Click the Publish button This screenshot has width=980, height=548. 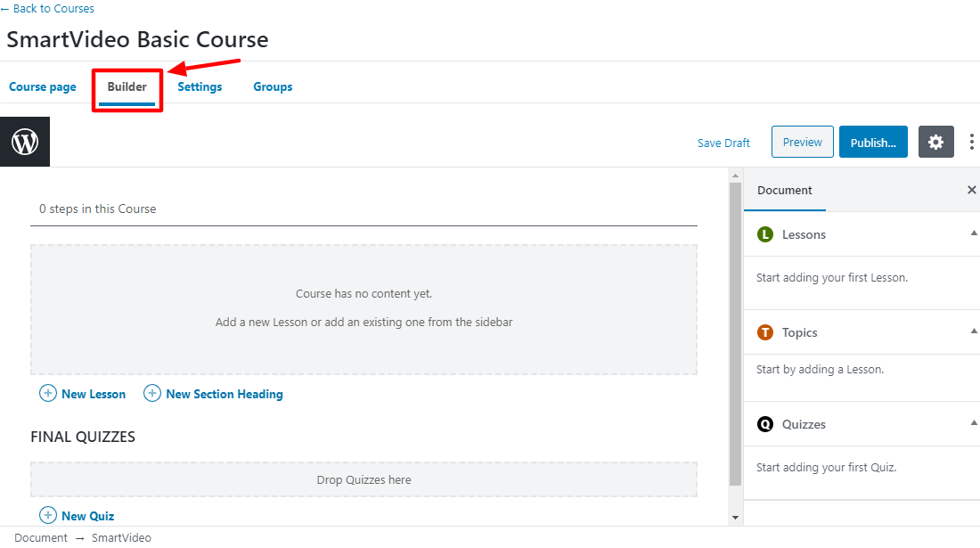pyautogui.click(x=873, y=142)
